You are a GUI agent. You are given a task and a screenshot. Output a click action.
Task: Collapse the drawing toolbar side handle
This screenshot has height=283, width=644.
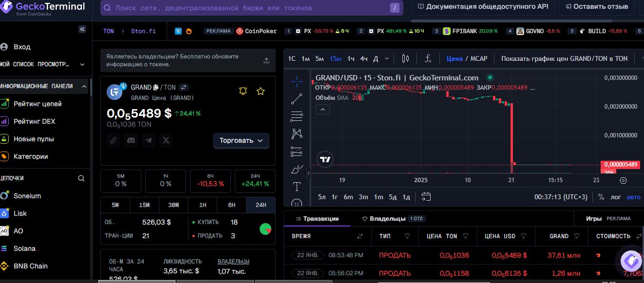308,172
